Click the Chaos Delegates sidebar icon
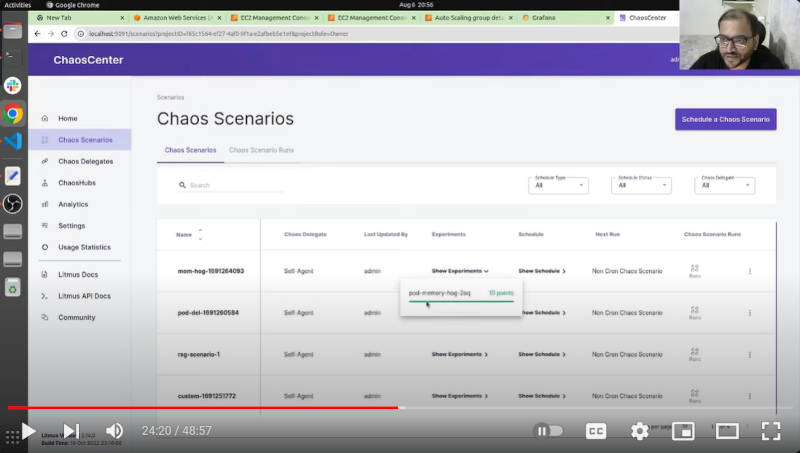This screenshot has width=800, height=453. 45,161
